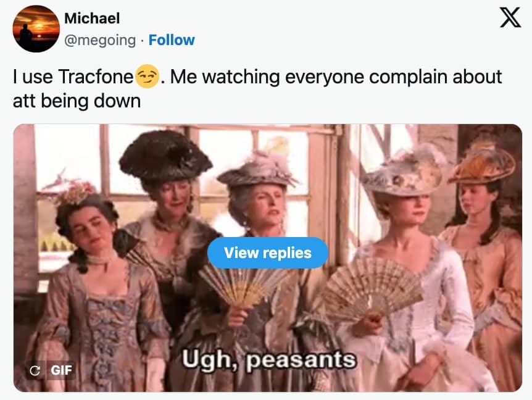Click the far-left woman with closed eyes
Image resolution: width=532 pixels, height=400 pixels.
pos(98,288)
